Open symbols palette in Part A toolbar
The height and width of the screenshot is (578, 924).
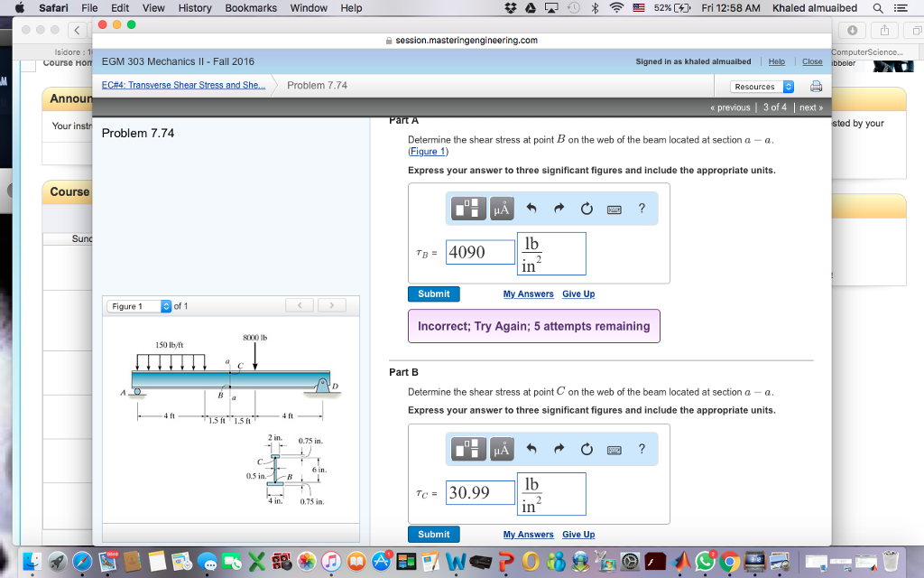pyautogui.click(x=502, y=209)
